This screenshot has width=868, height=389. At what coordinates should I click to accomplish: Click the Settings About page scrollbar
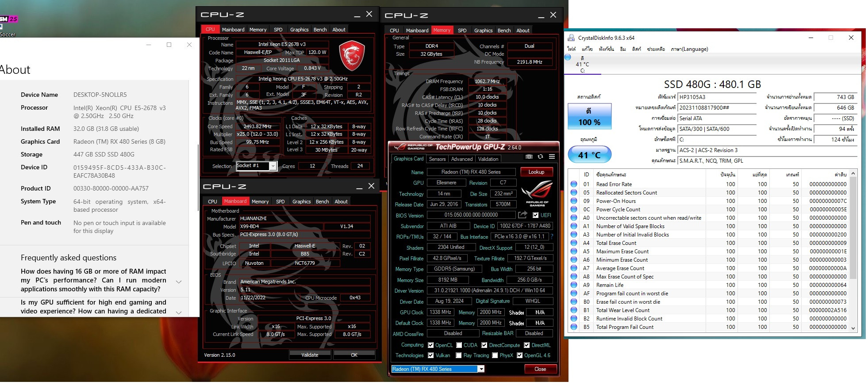click(x=198, y=177)
